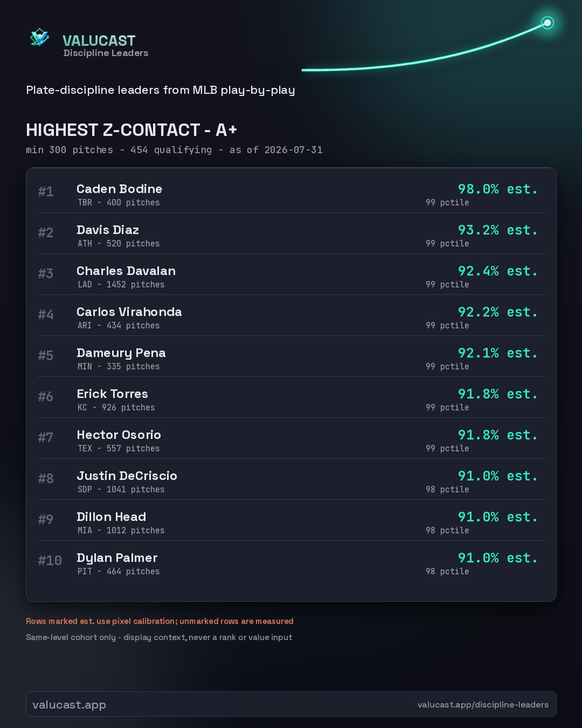Select Hector Osorio's name
The image size is (582, 728).
[119, 435]
